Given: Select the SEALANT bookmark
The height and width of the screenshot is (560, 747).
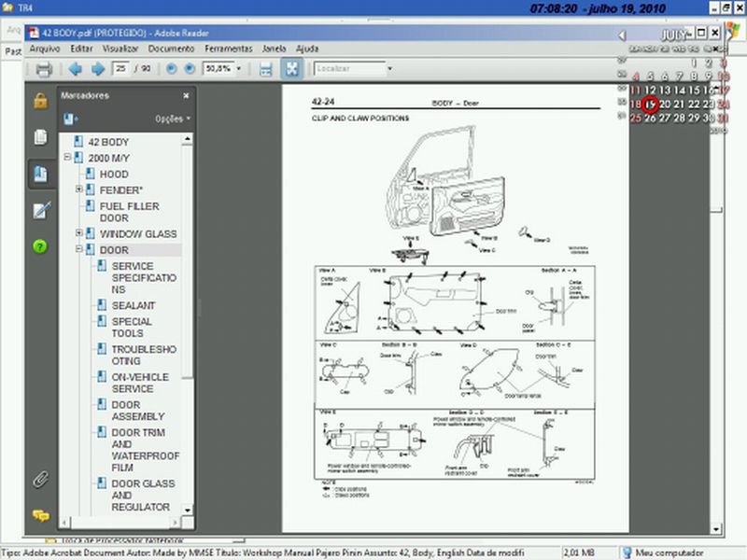Looking at the screenshot, I should pos(134,305).
